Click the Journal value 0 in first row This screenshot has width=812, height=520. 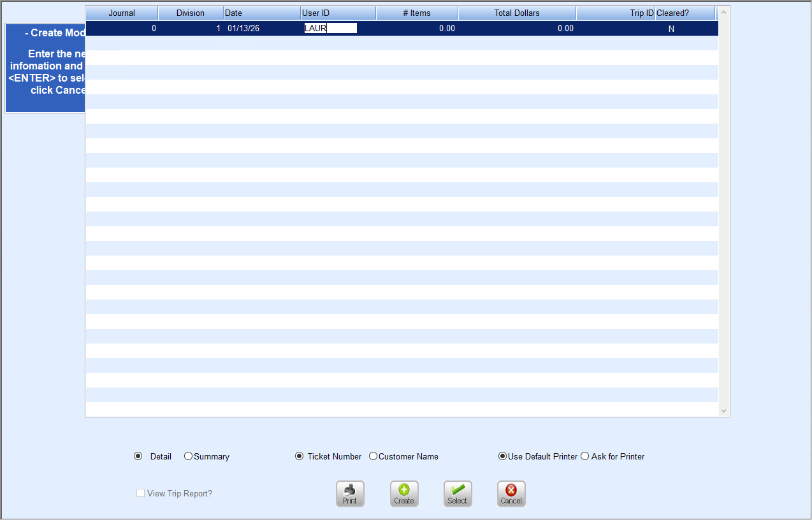point(154,29)
